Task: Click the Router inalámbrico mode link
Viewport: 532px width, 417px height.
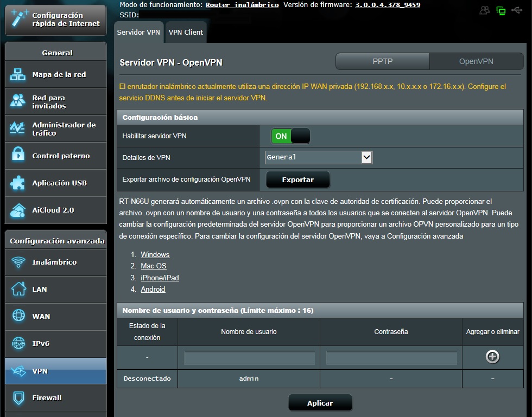Action: click(x=242, y=5)
